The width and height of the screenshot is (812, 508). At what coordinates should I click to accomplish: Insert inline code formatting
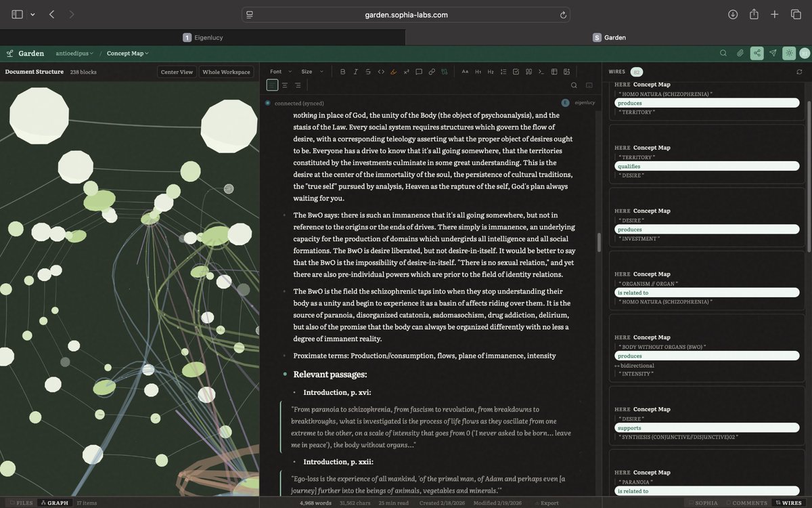[380, 72]
